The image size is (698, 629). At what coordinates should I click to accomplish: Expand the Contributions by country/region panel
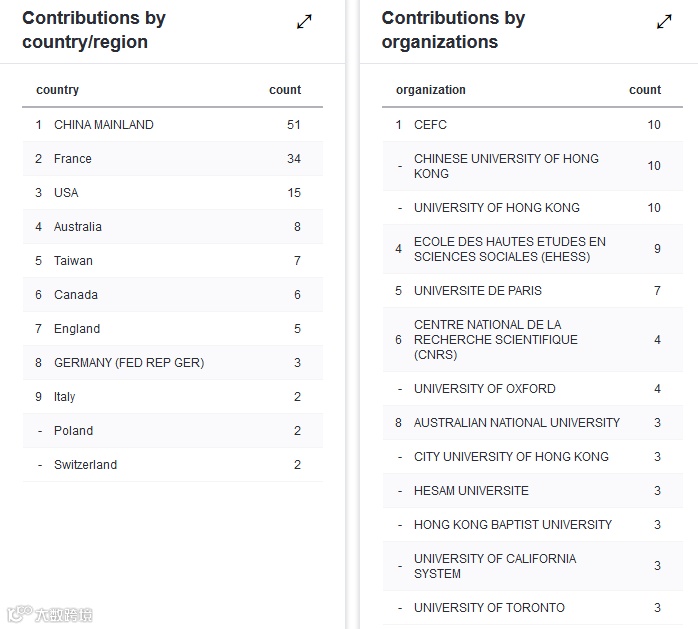[305, 22]
